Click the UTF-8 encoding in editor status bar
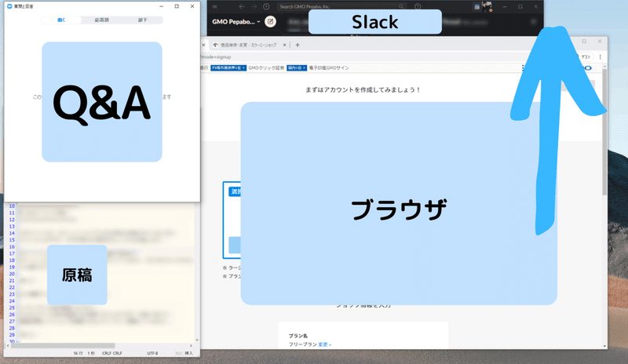Viewport: 628px width, 364px height. click(x=152, y=353)
